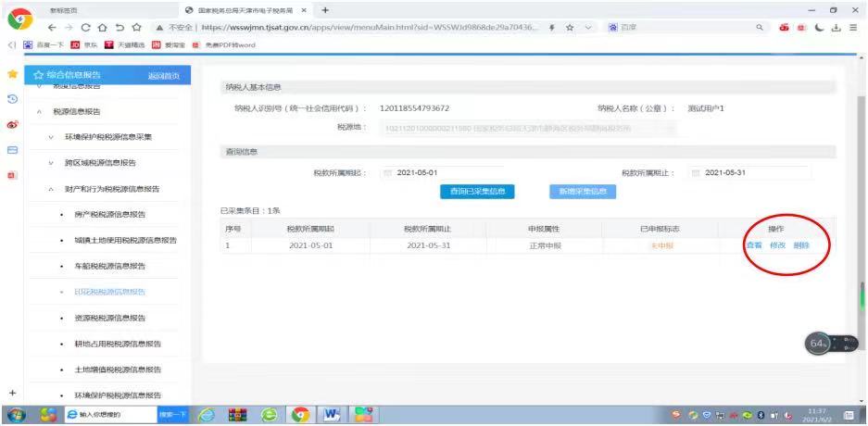
Task: Select the 国家税务总局天津市电子税务局 tab
Action: (x=245, y=10)
